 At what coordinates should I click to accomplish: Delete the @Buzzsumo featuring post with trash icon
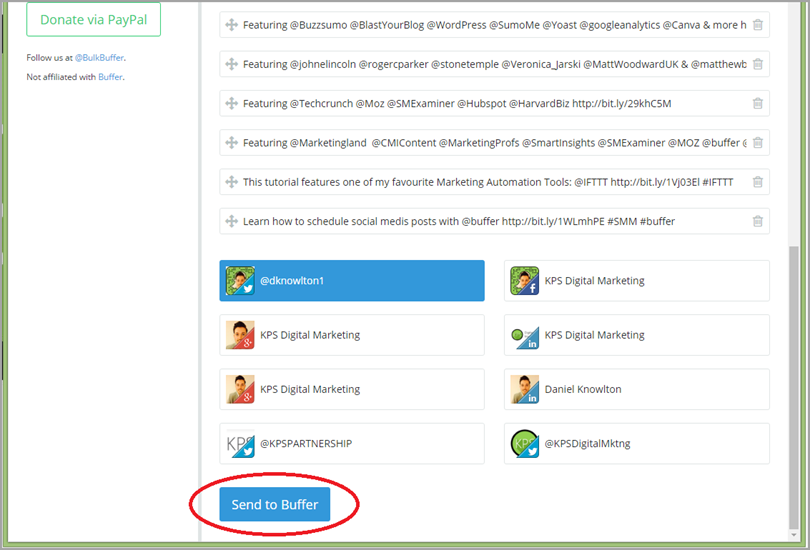(757, 25)
